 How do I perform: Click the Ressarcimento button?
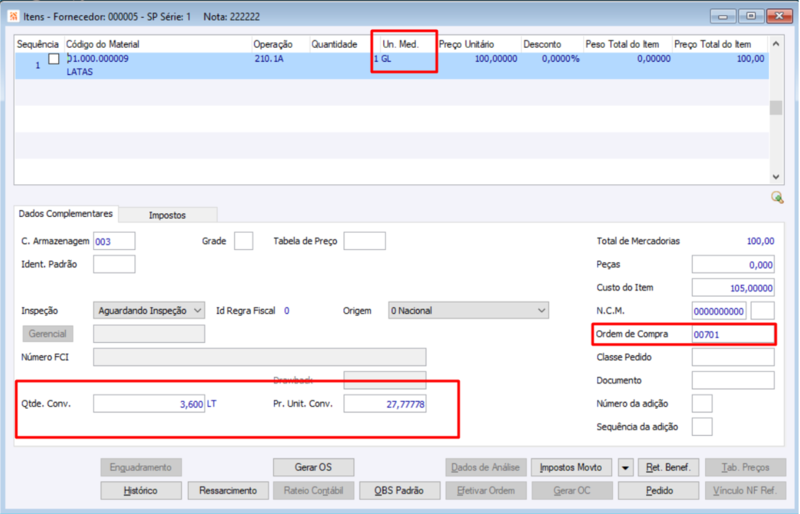click(228, 491)
